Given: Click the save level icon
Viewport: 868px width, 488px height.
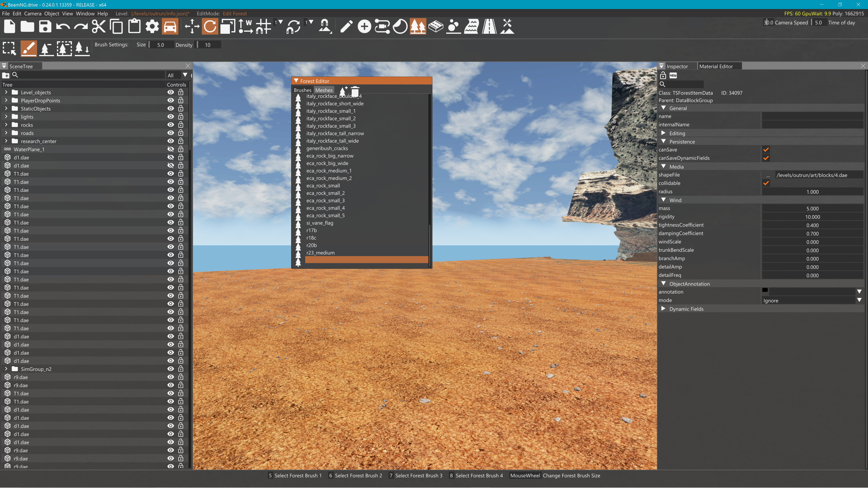Looking at the screenshot, I should [x=45, y=26].
